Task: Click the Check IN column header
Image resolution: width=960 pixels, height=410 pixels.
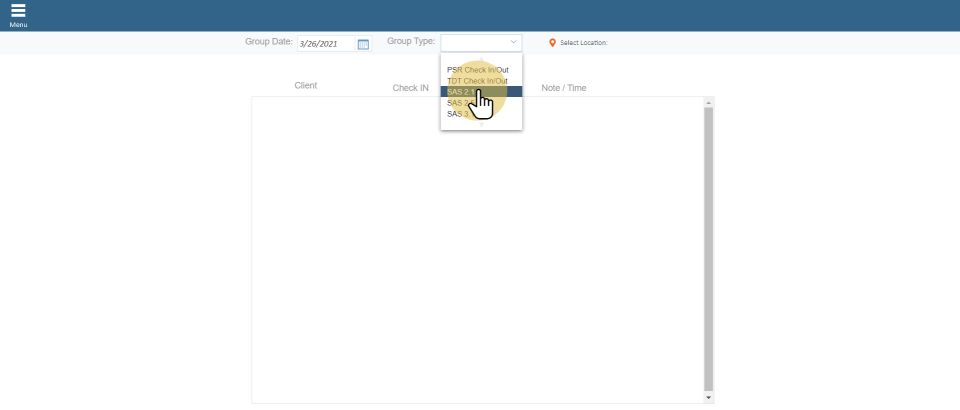Action: tap(410, 88)
